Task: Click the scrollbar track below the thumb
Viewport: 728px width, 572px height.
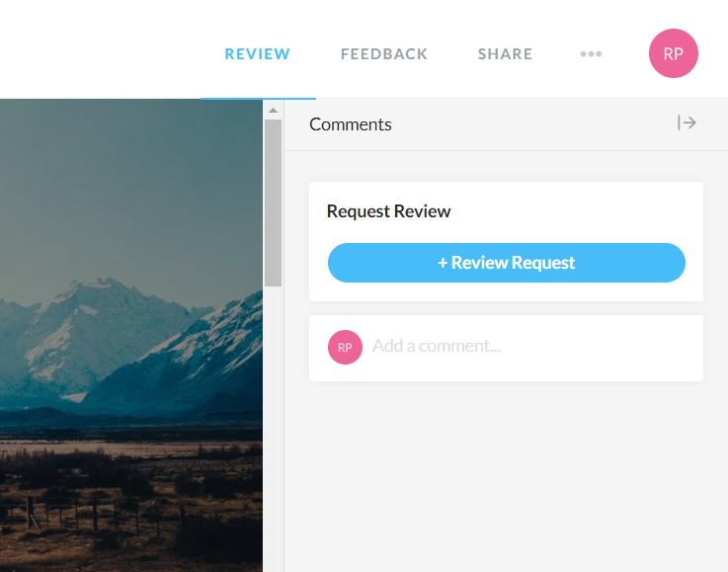Action: [x=273, y=425]
